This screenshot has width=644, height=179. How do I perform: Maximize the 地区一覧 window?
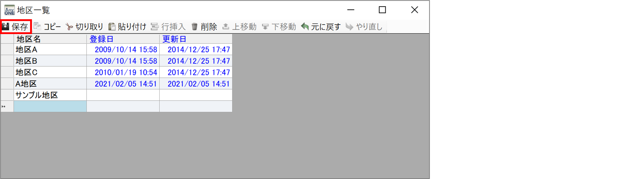coord(382,10)
